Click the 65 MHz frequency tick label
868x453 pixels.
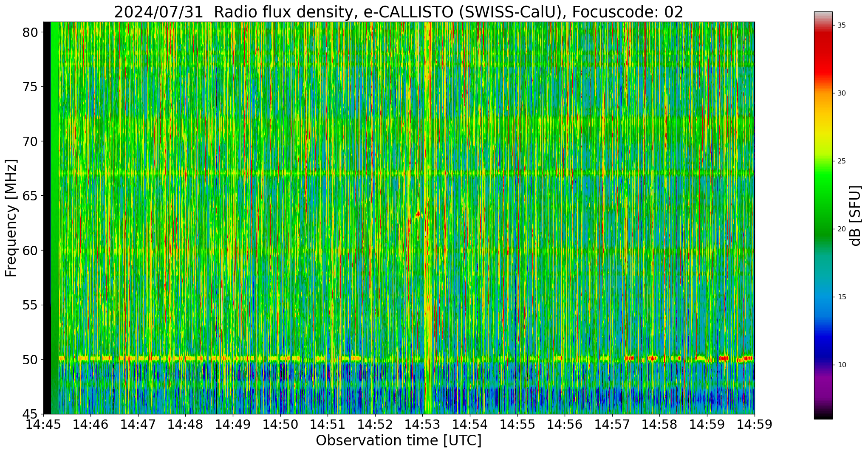[x=30, y=196]
